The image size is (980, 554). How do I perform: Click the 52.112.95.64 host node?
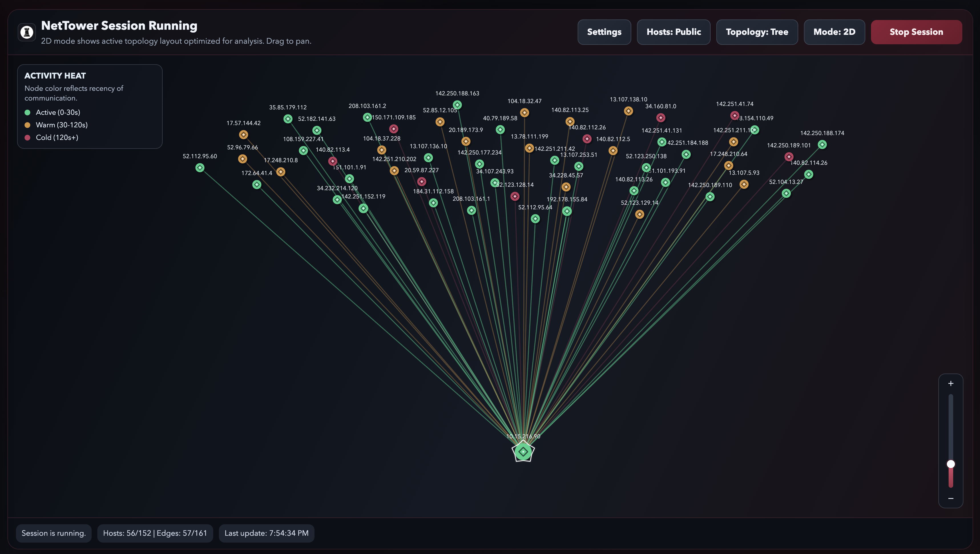(x=535, y=218)
